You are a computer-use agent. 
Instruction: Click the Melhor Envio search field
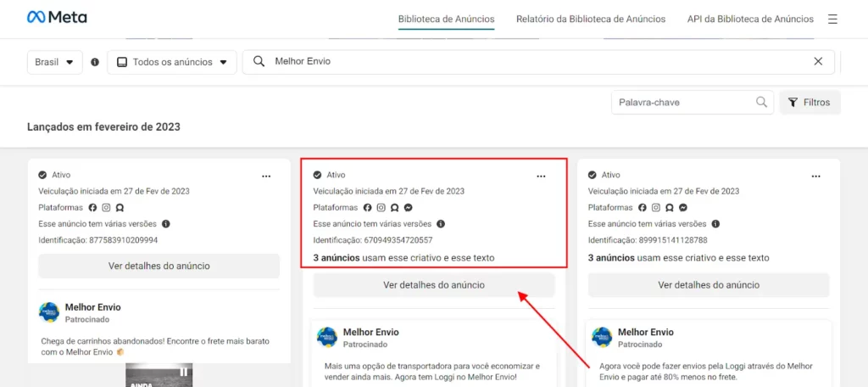coord(538,62)
